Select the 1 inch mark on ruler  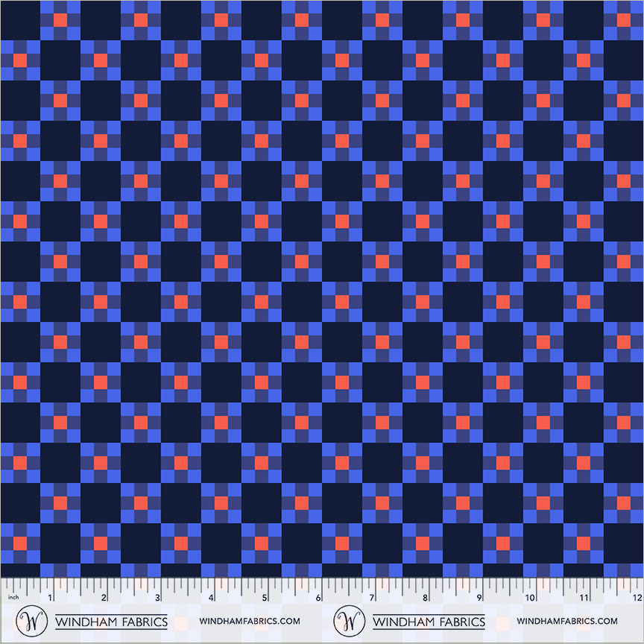[50, 598]
